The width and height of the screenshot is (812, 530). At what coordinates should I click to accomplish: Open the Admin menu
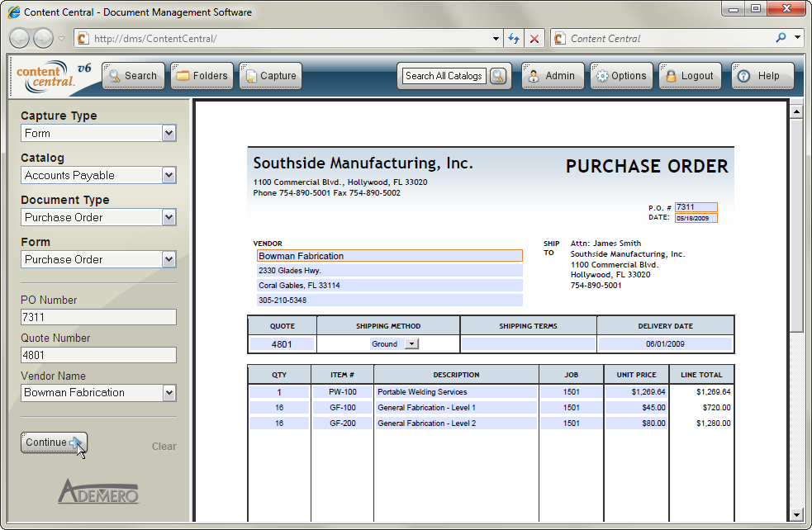[553, 76]
